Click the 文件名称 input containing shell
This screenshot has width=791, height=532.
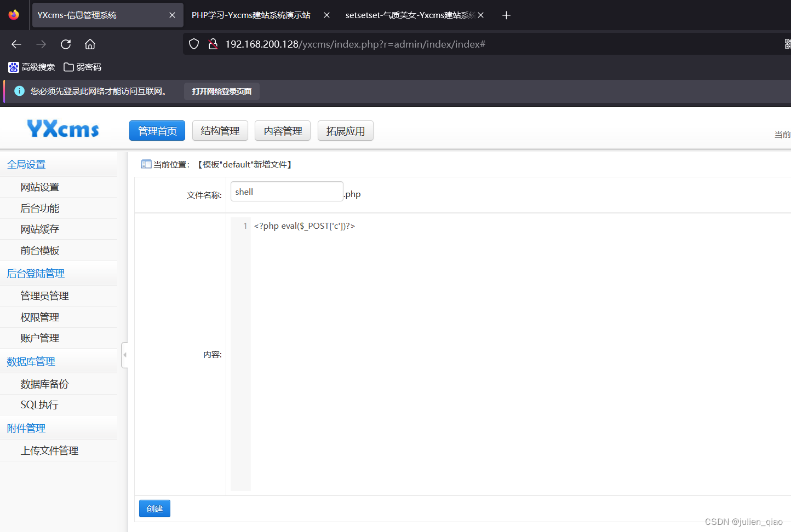point(287,192)
